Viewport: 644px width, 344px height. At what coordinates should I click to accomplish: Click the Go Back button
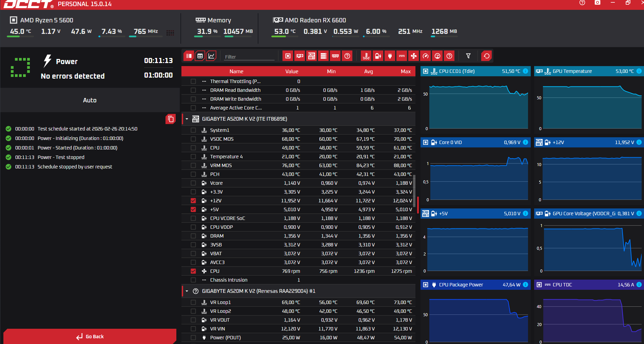90,337
